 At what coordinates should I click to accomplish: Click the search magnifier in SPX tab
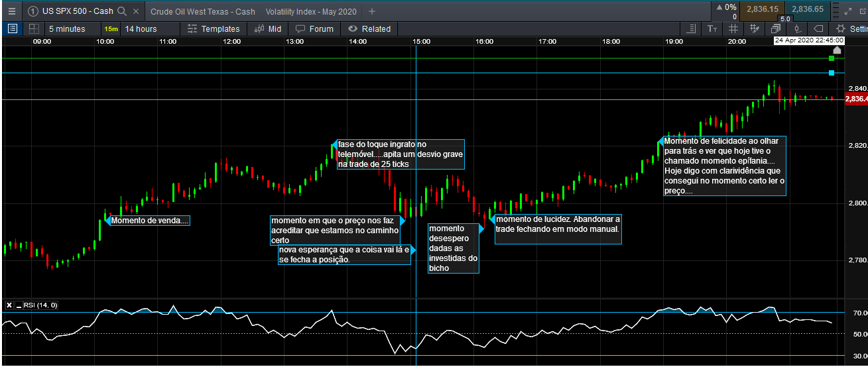click(121, 11)
